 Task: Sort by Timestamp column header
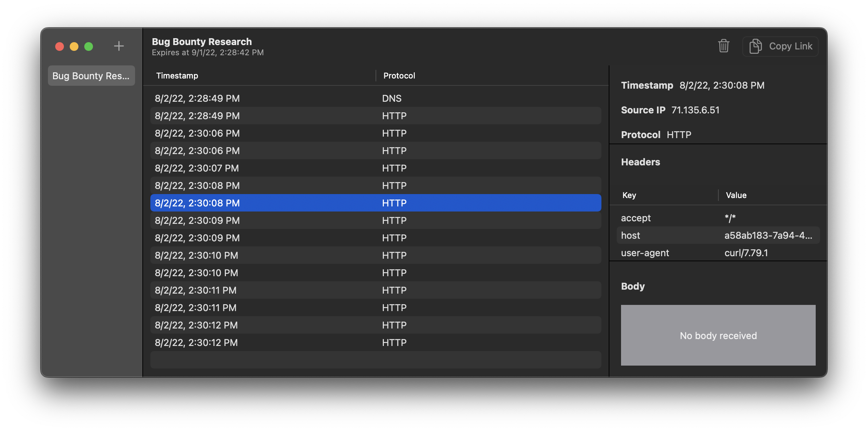[177, 76]
